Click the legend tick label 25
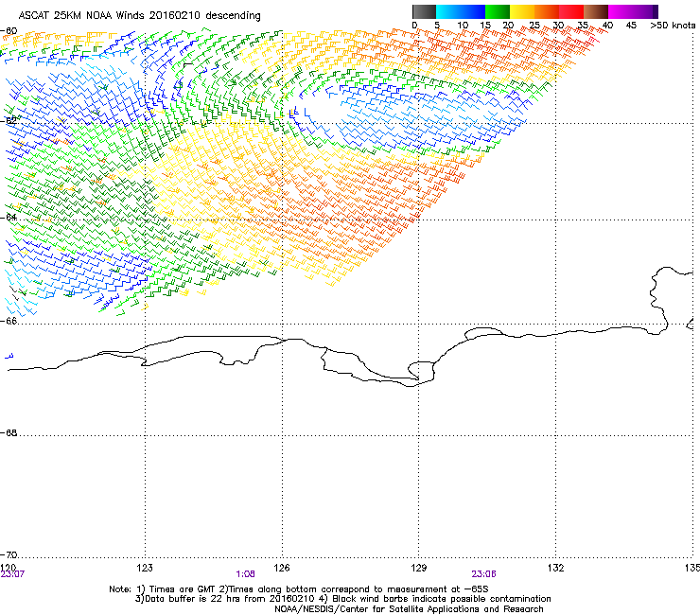The image size is (700, 615). (534, 26)
